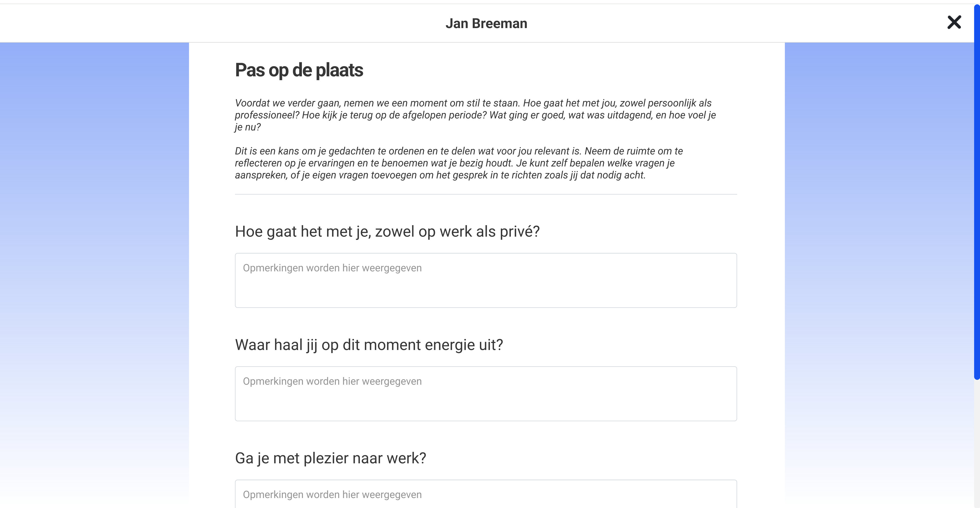
Task: Click question 'Hoe gaat het met je, zowel op werk als privé?'
Action: tap(387, 232)
